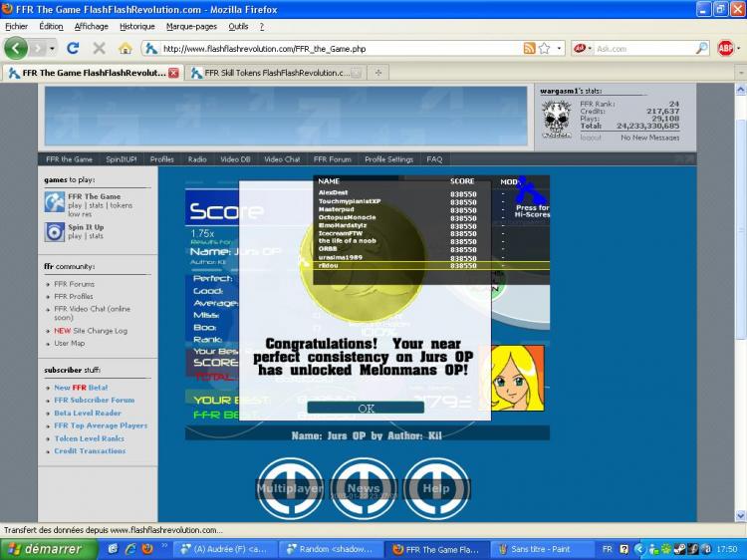Open the Marque-pages menu
This screenshot has width=747, height=560.
[191, 26]
